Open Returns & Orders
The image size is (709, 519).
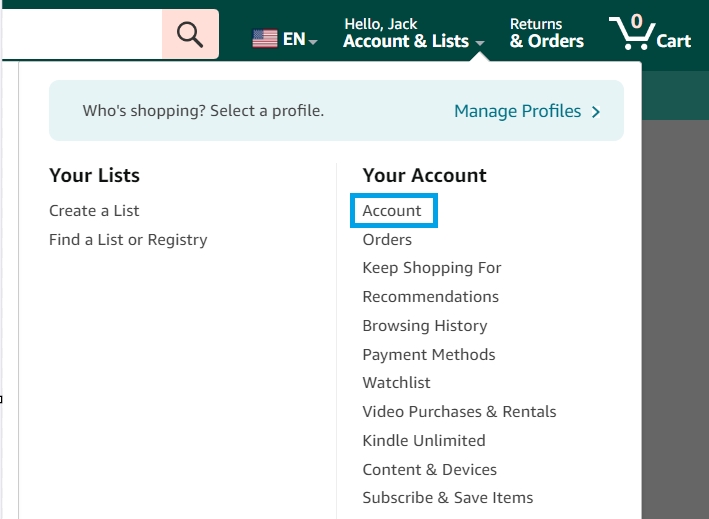[546, 33]
